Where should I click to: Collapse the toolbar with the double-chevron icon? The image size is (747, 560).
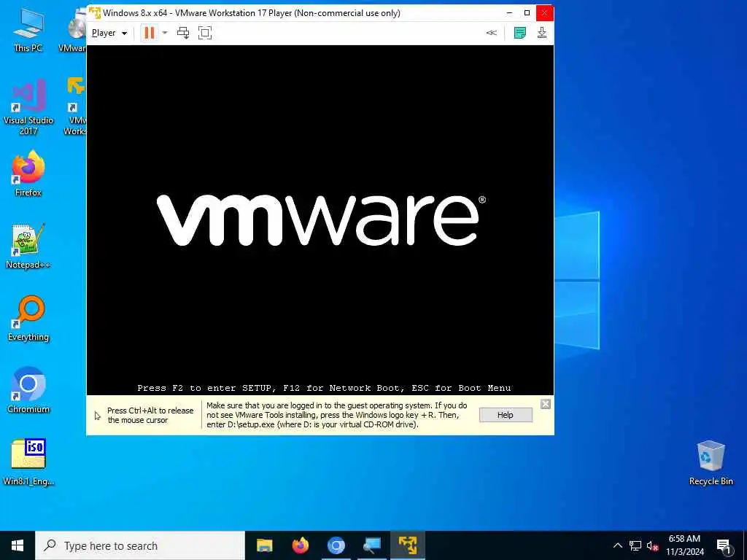click(491, 33)
